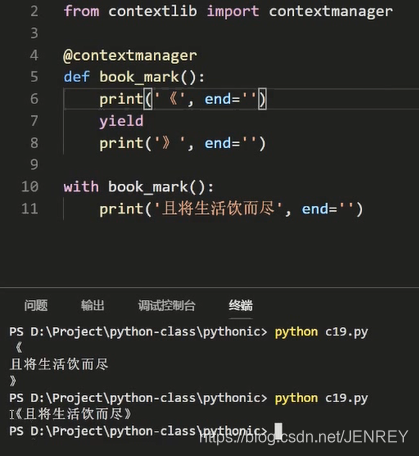419x456 pixels.
Task: Click line number 2 in gutter
Action: click(34, 11)
